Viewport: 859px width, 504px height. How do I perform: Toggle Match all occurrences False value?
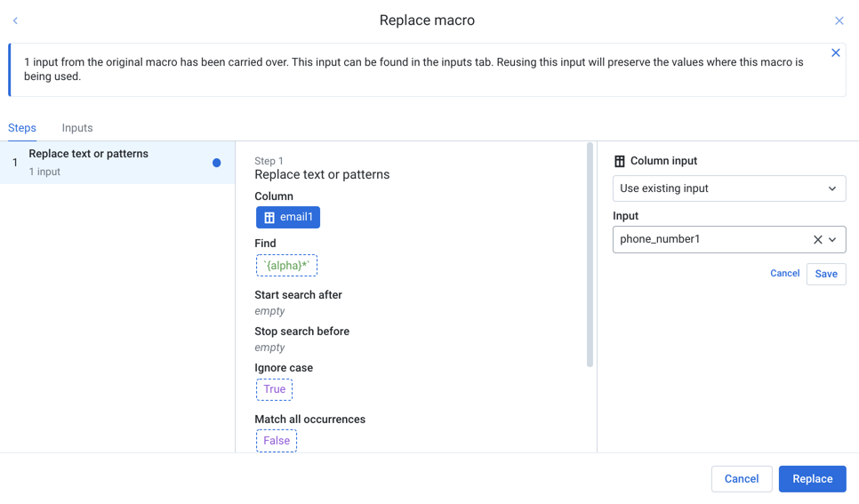pos(277,441)
